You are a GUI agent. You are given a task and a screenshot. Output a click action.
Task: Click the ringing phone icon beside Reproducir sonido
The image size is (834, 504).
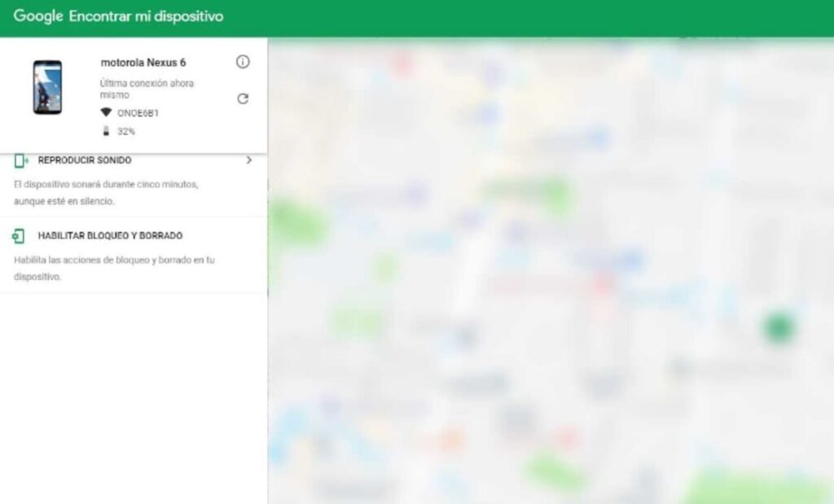(x=20, y=161)
